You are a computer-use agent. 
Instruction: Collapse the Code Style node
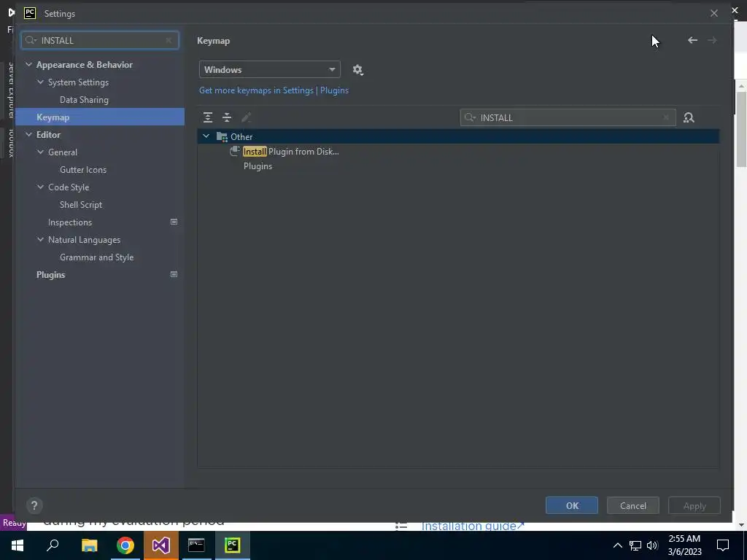(x=41, y=187)
